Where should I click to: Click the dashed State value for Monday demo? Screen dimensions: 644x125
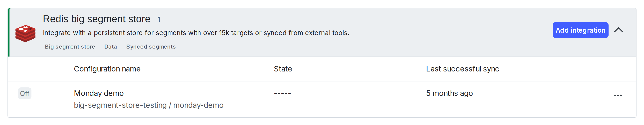click(282, 94)
